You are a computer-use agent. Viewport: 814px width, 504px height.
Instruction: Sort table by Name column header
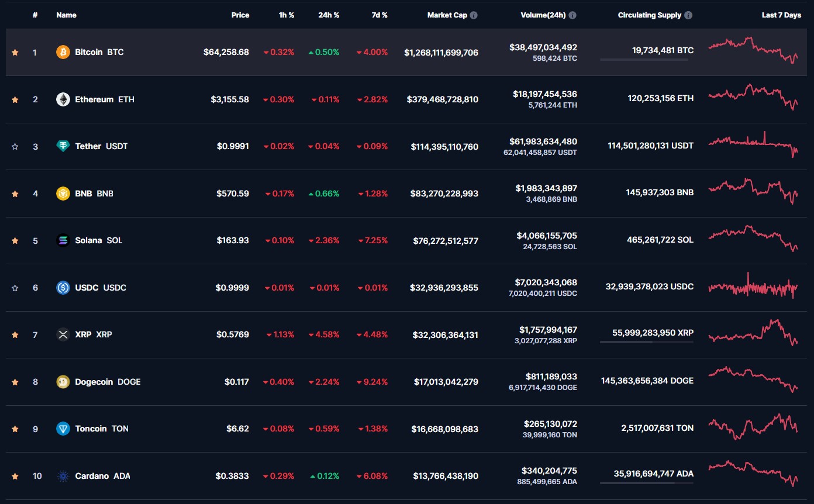click(x=66, y=15)
